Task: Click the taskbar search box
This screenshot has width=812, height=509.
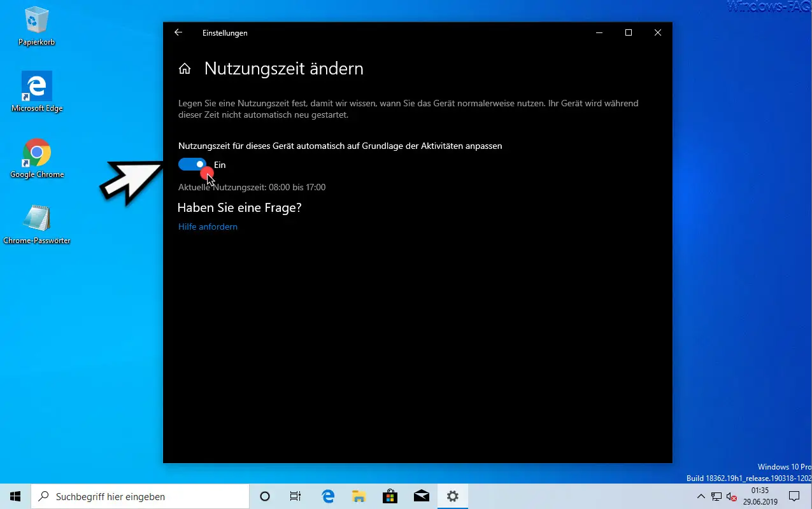Action: [x=140, y=496]
